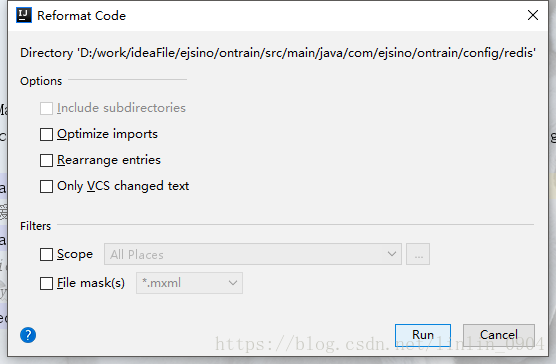Image resolution: width=556 pixels, height=364 pixels.
Task: Close the Reformat Code dialog
Action: coord(533,15)
